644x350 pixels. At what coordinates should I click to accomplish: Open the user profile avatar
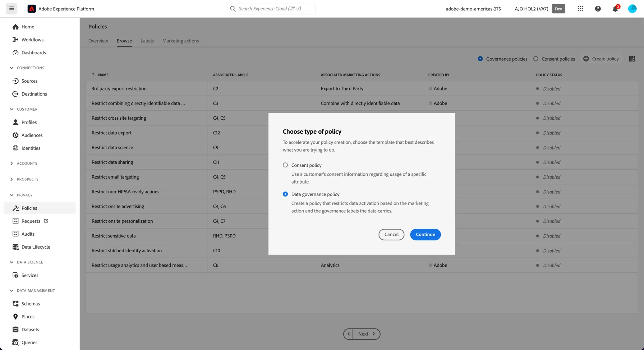(632, 9)
